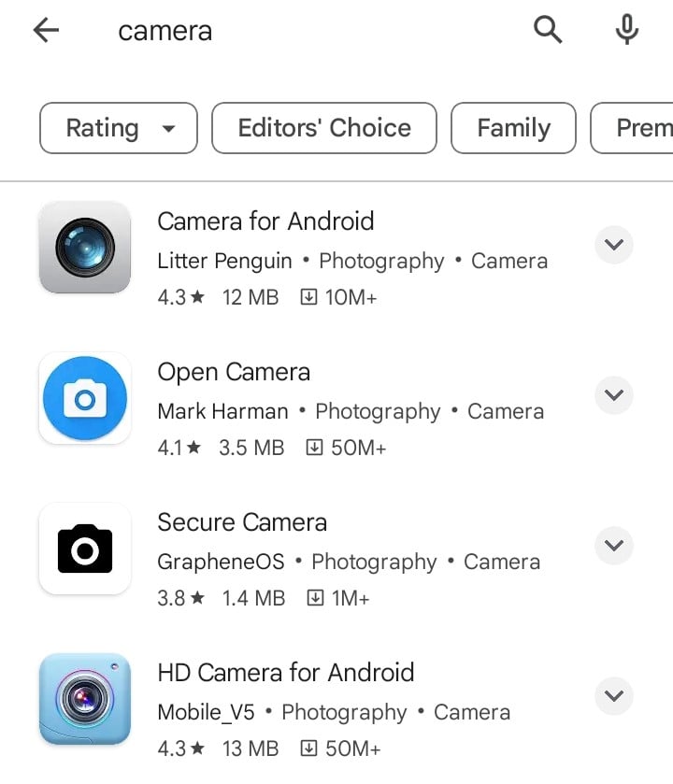Select the HD Camera for Android title

[x=285, y=673]
